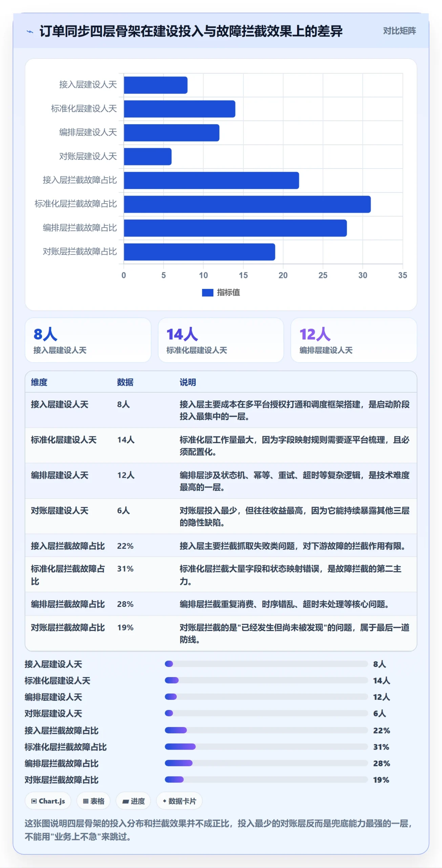Click the 维度 table column header
442x868 pixels.
pyautogui.click(x=39, y=382)
